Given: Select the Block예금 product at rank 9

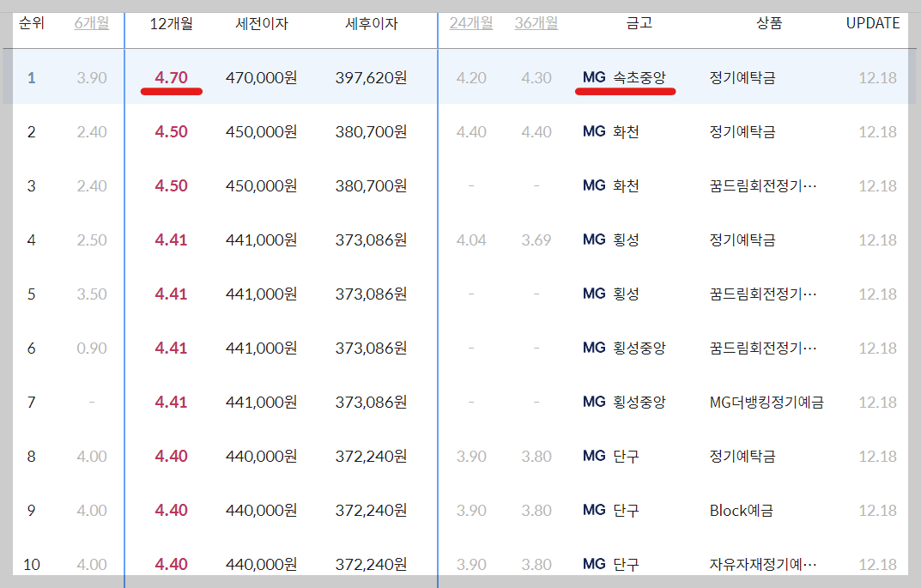Looking at the screenshot, I should coord(739,511).
